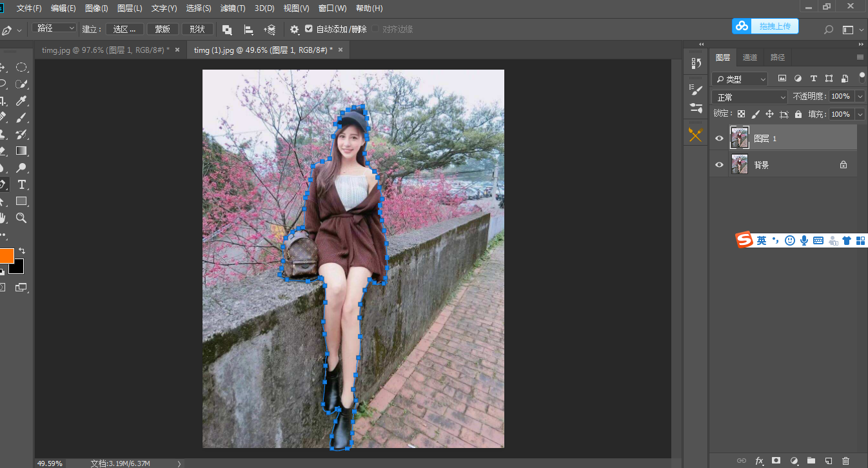Select the Zoom magnifier tool
The height and width of the screenshot is (468, 868).
pyautogui.click(x=21, y=218)
